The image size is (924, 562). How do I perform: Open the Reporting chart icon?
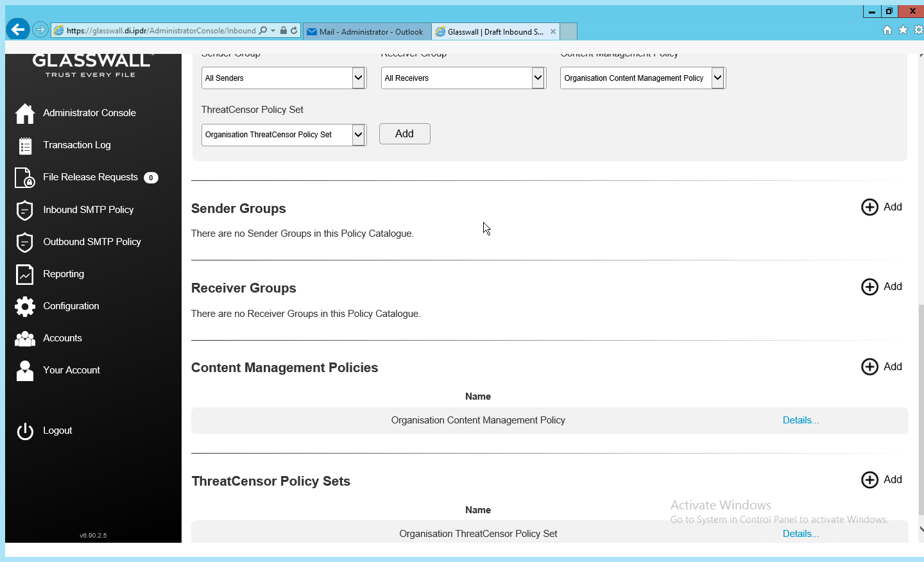pyautogui.click(x=24, y=275)
